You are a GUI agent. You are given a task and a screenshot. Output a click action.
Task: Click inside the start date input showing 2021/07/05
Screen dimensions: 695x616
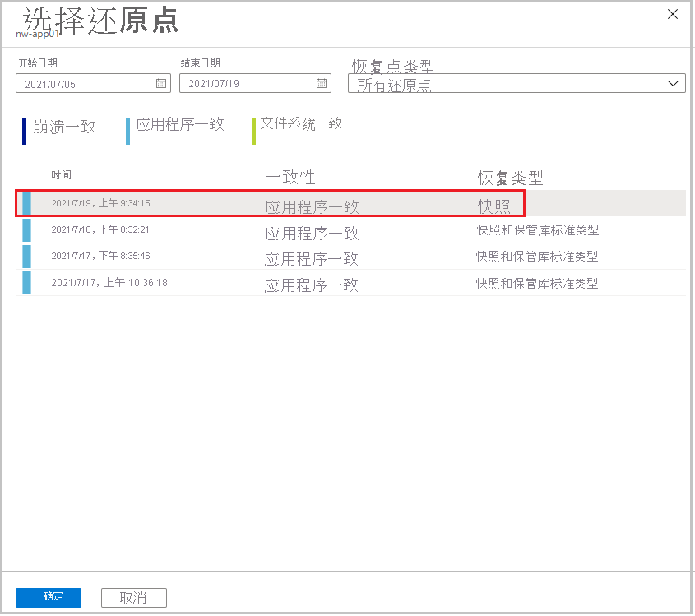pos(82,82)
